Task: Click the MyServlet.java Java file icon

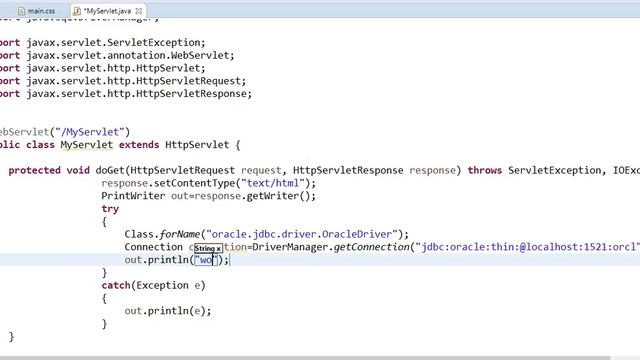Action: tap(77, 11)
